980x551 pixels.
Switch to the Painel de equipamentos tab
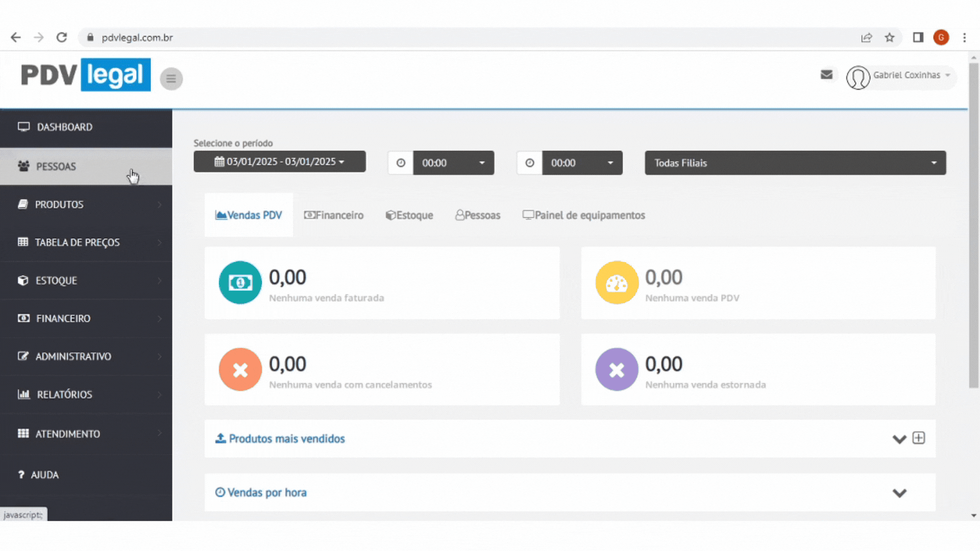pos(583,215)
